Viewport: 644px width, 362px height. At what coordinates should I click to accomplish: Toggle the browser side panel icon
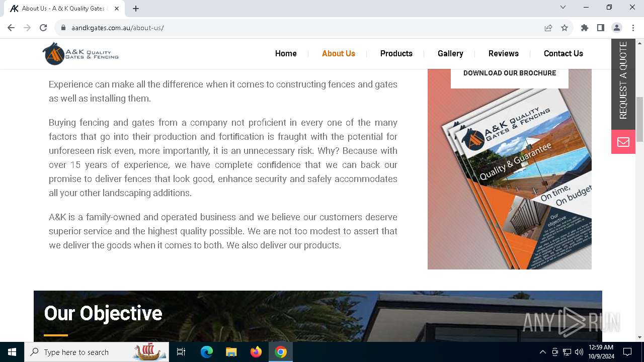tap(601, 28)
